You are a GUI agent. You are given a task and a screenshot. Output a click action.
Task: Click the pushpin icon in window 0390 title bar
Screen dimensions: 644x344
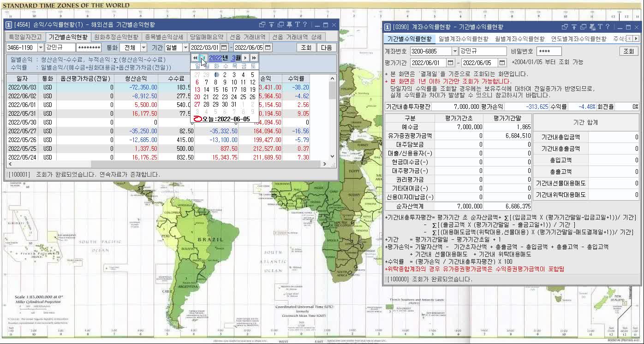tap(591, 27)
